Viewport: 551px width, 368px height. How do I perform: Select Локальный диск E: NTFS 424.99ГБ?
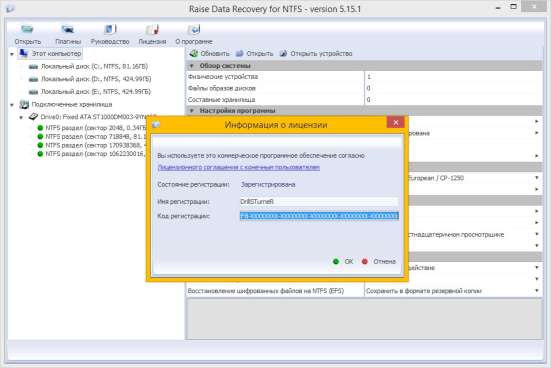pyautogui.click(x=96, y=92)
